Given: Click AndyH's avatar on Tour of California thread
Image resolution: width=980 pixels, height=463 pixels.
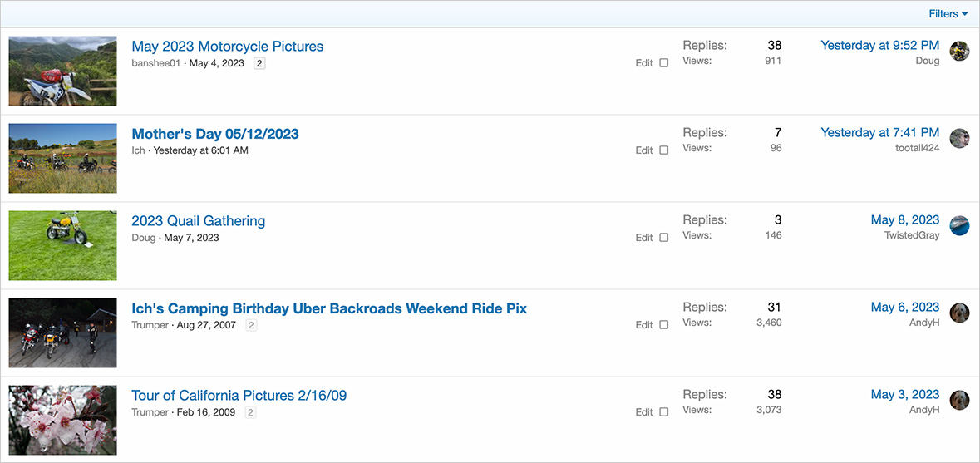Looking at the screenshot, I should (x=959, y=401).
